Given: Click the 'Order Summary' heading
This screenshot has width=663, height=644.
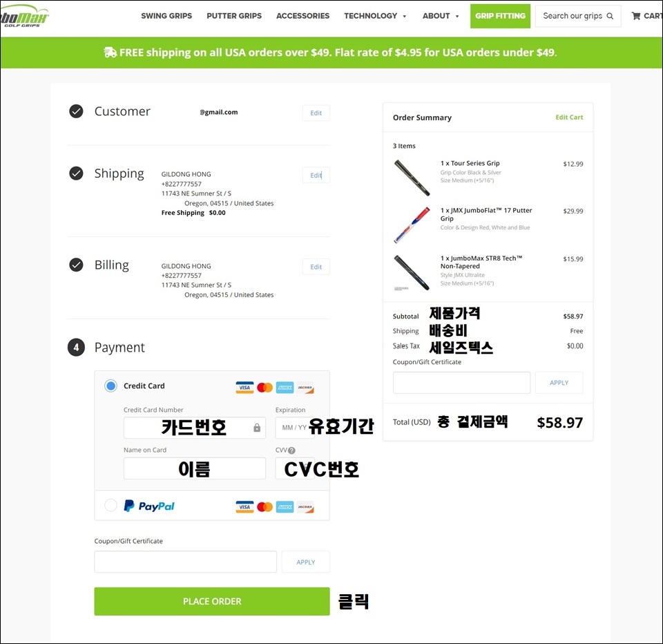Looking at the screenshot, I should click(422, 117).
